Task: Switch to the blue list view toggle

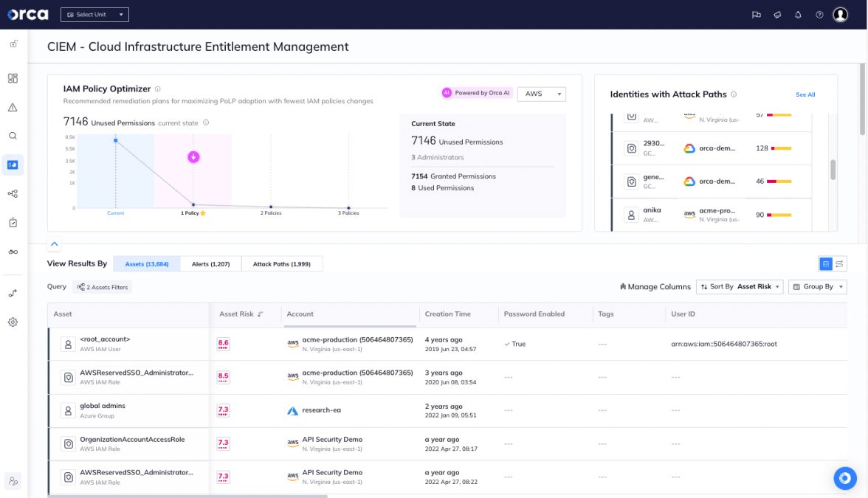Action: click(825, 264)
